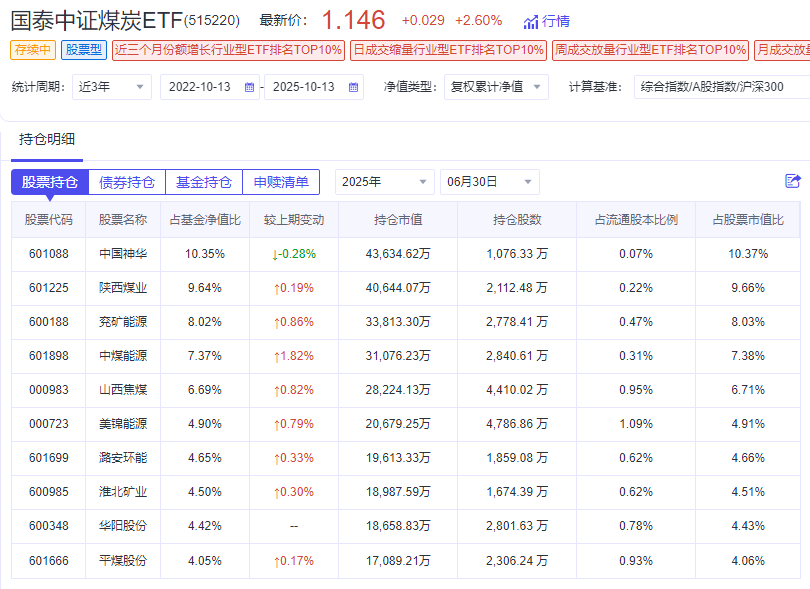Click stock code 601666
This screenshot has height=589, width=810.
tap(49, 561)
